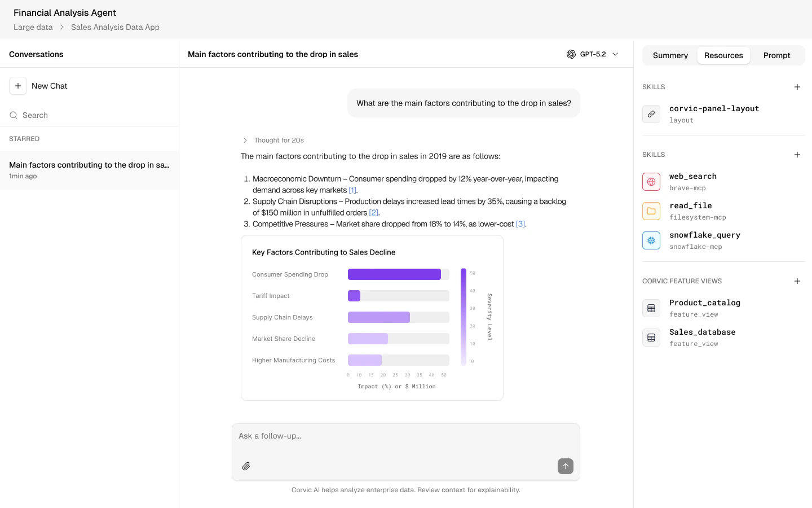Add a new Corvic feature view via plus

(x=797, y=281)
